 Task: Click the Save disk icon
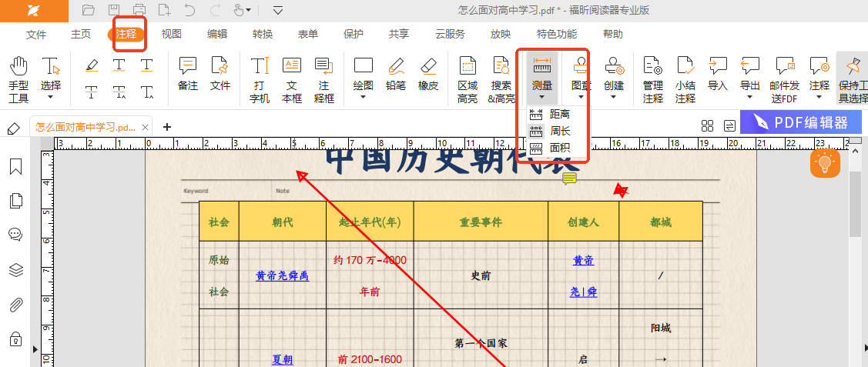114,10
